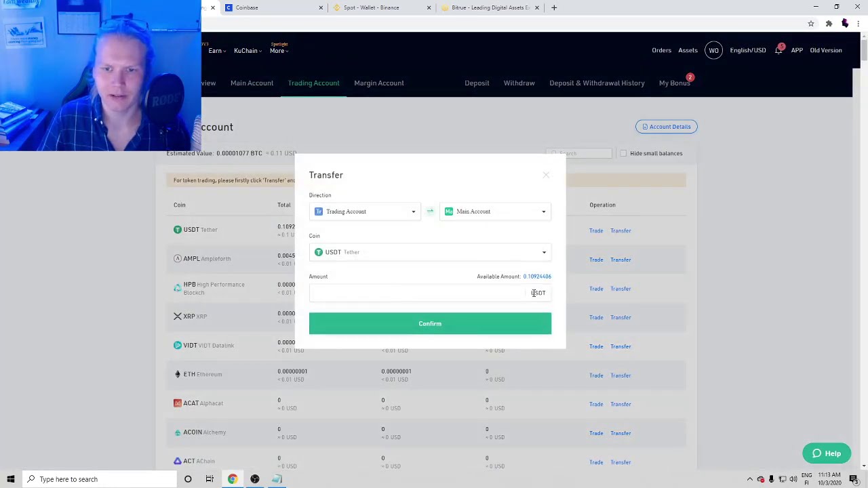The image size is (868, 488).
Task: Close the Spot Wallet Binance tab
Action: (x=429, y=7)
